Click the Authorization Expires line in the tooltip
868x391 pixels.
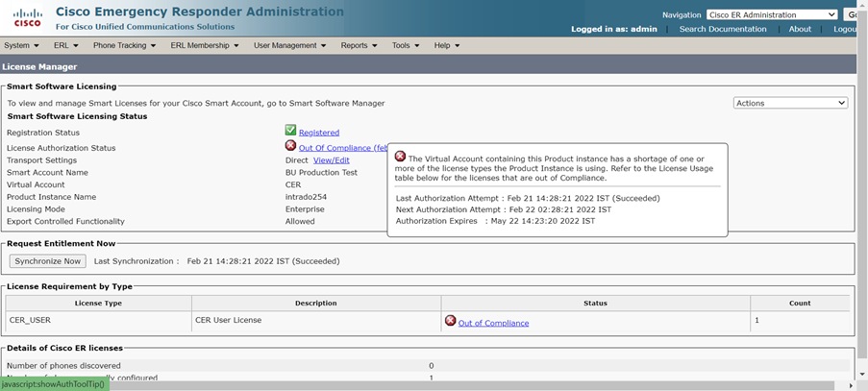(495, 221)
